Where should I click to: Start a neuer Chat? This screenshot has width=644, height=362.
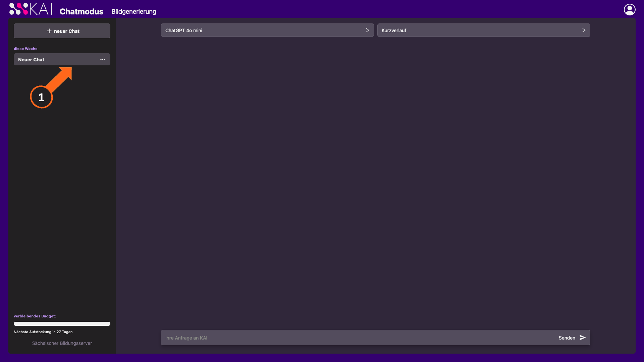(62, 31)
